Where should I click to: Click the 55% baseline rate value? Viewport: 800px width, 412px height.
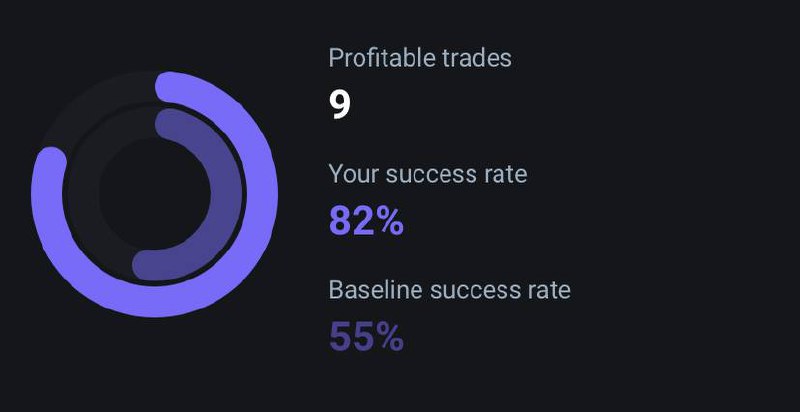(x=366, y=337)
